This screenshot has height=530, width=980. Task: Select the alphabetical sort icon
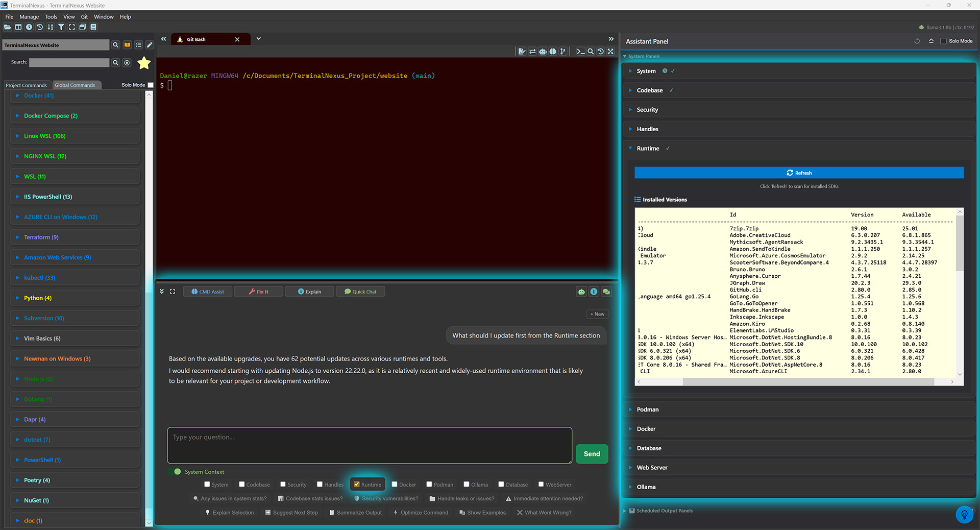[x=50, y=27]
